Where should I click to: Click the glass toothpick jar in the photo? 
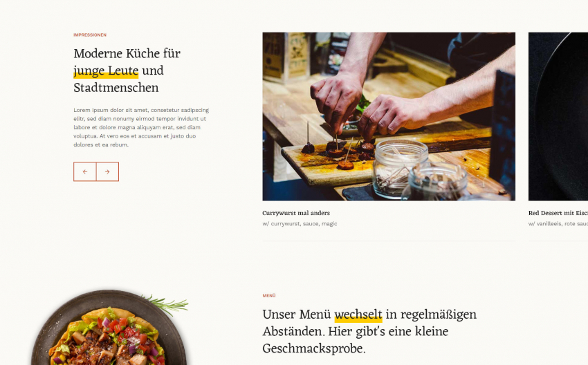(x=401, y=169)
